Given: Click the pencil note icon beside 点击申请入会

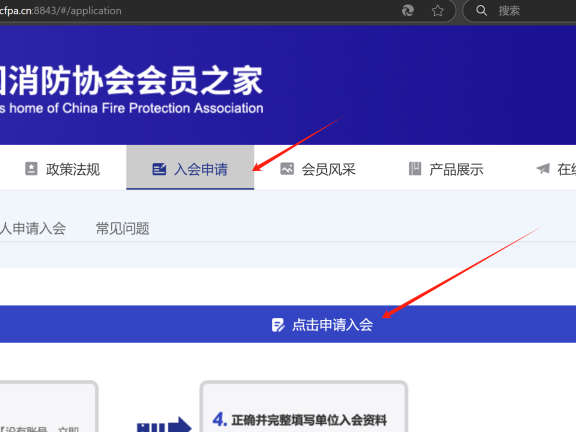Looking at the screenshot, I should click(x=278, y=325).
